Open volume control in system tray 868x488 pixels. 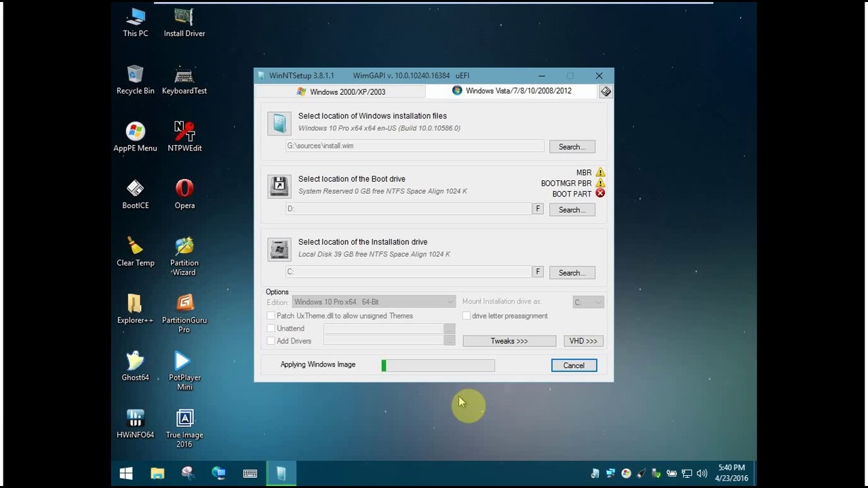[x=702, y=474]
